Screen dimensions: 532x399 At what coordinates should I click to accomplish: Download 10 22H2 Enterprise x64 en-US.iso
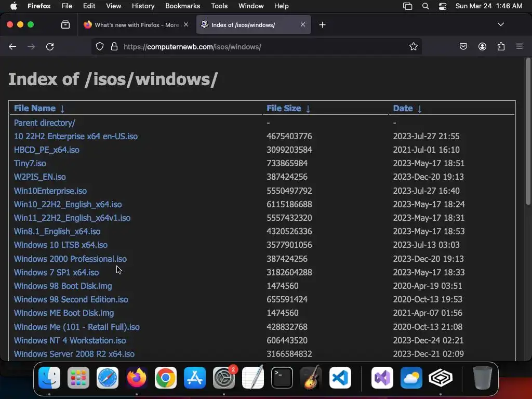[x=76, y=137]
